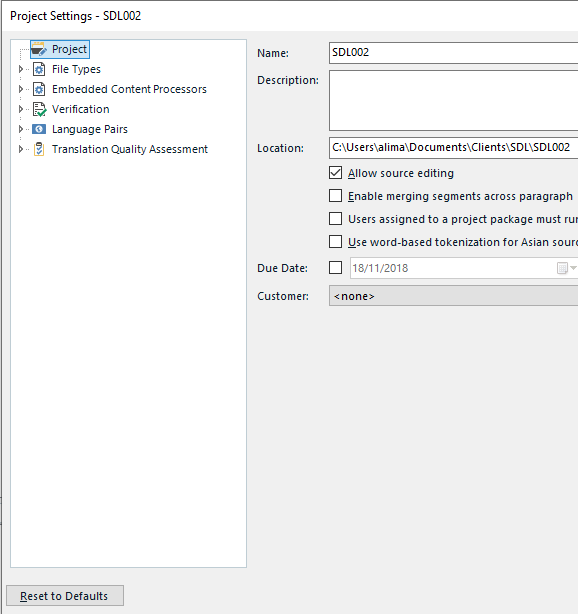Enable word-based tokenization for Asian source

tap(335, 242)
